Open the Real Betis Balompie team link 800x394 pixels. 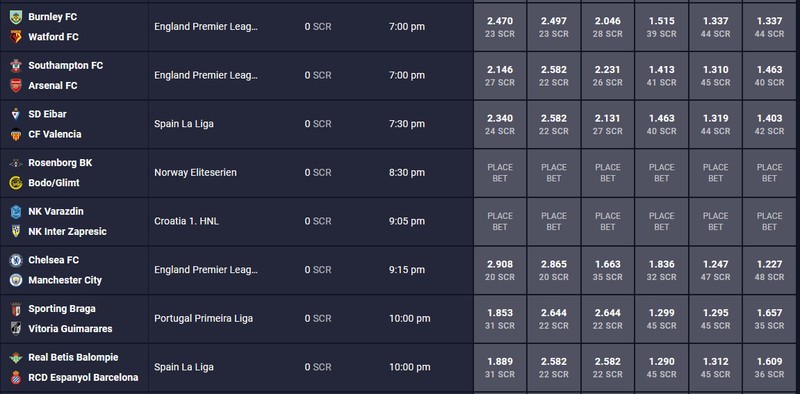click(x=73, y=357)
